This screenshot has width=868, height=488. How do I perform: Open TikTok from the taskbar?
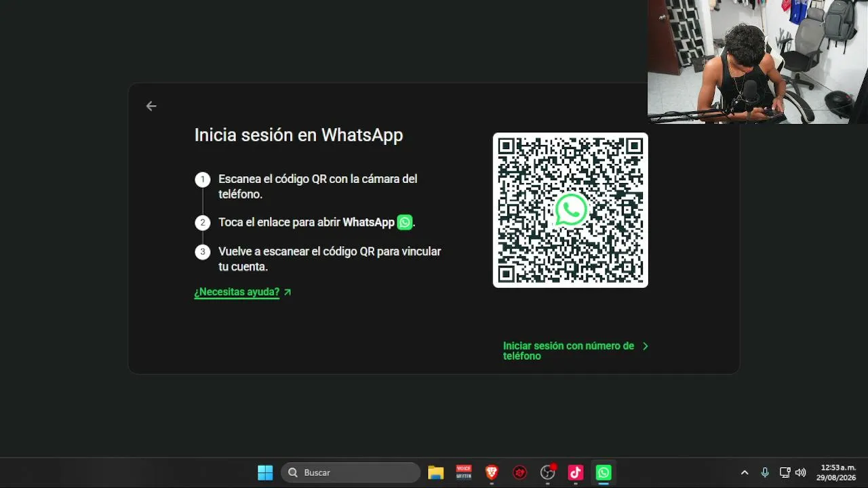(x=576, y=472)
